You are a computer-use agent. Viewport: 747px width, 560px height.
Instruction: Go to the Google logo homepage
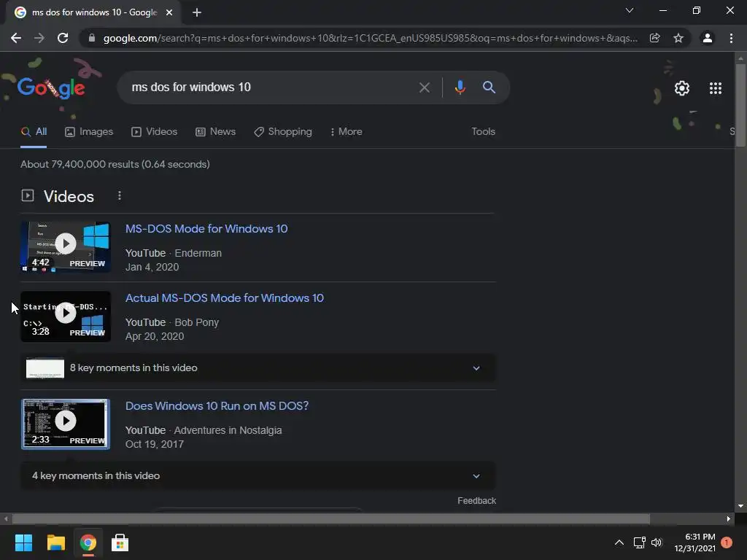pyautogui.click(x=51, y=87)
